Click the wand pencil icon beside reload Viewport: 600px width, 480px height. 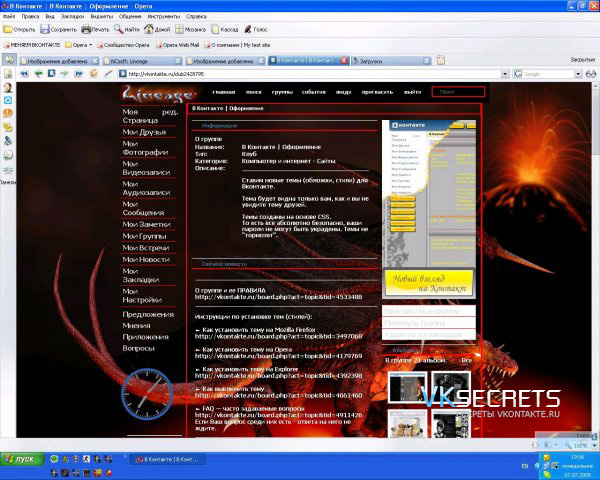click(108, 73)
